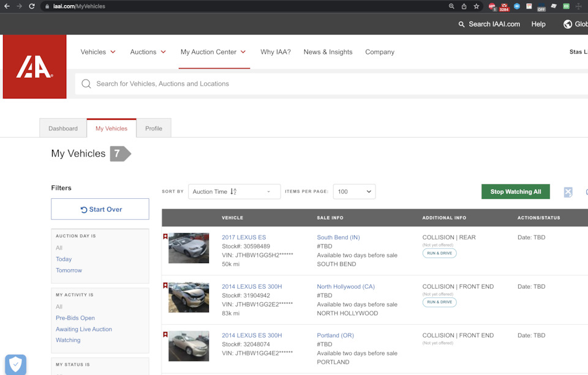This screenshot has height=375, width=588.
Task: Click 'All' under My Activity Is
Action: click(59, 306)
